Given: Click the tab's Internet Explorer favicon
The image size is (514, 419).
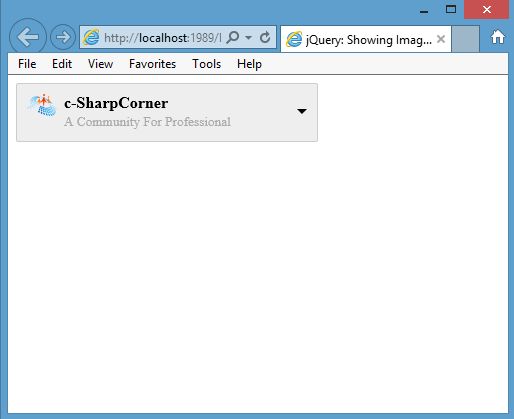Looking at the screenshot, I should (294, 39).
